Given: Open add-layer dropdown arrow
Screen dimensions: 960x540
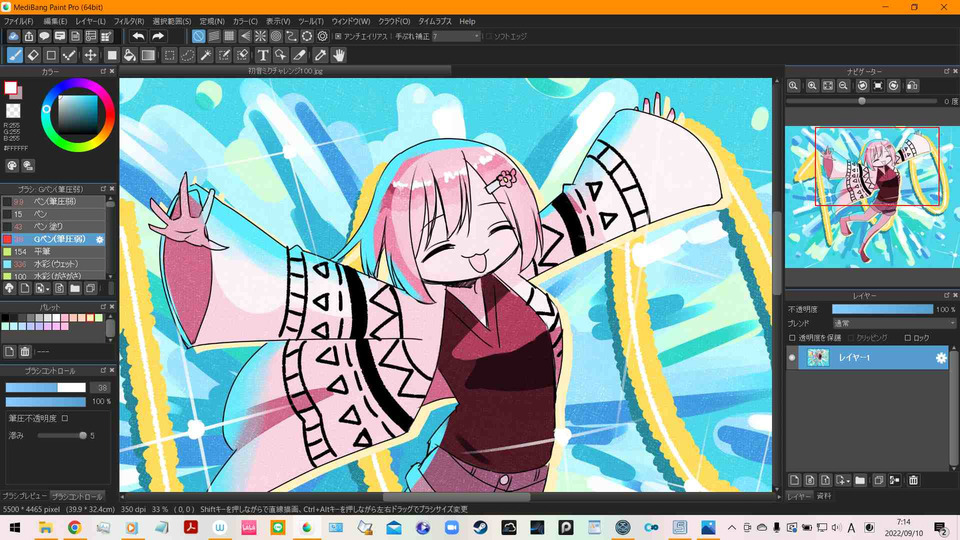Looking at the screenshot, I should pyautogui.click(x=847, y=480).
